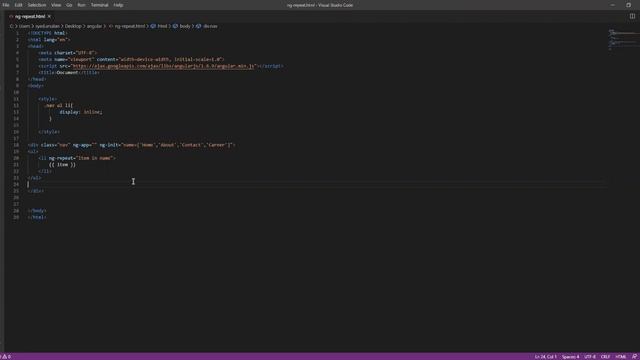Click the ng-init attribute on line 18
The height and width of the screenshot is (360, 640).
(166, 145)
